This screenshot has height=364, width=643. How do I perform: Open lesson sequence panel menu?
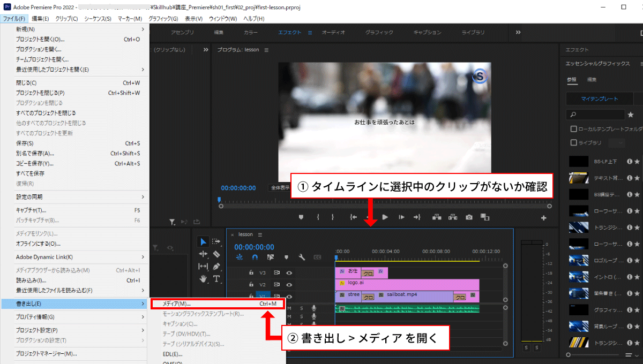coord(260,234)
